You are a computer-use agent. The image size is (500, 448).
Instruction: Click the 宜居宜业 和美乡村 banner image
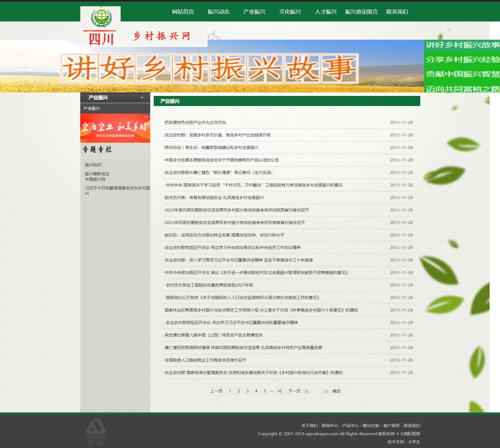click(x=115, y=128)
